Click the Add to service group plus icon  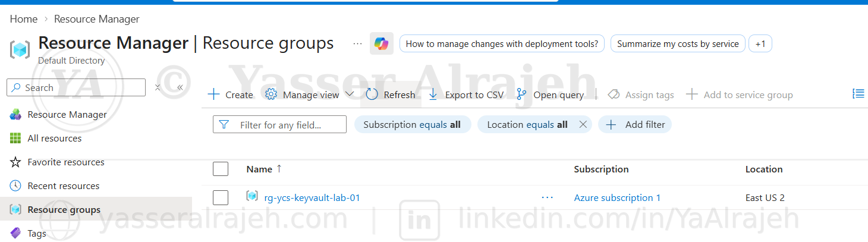(691, 95)
